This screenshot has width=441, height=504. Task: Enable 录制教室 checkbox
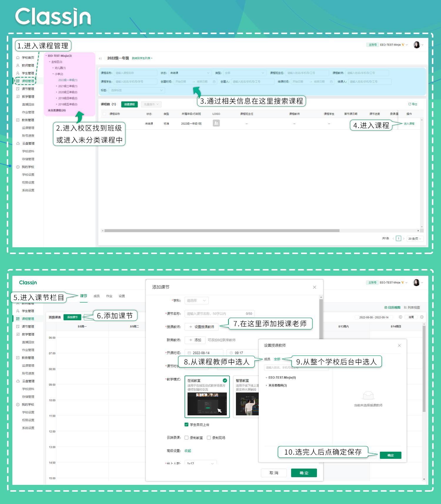pyautogui.click(x=186, y=438)
